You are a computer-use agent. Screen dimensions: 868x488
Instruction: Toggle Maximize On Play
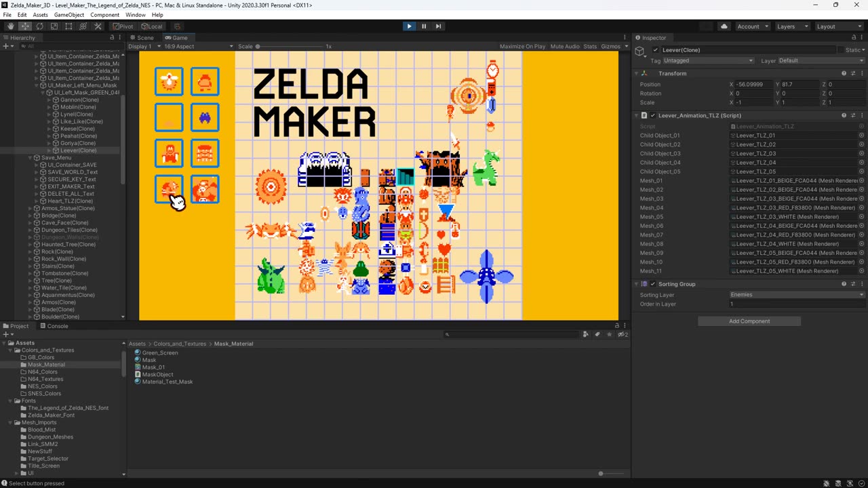pyautogui.click(x=522, y=47)
